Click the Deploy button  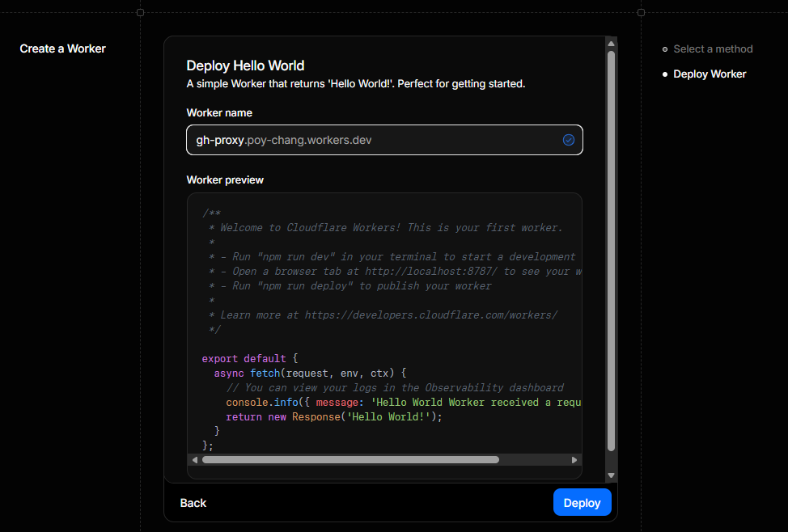coord(582,502)
